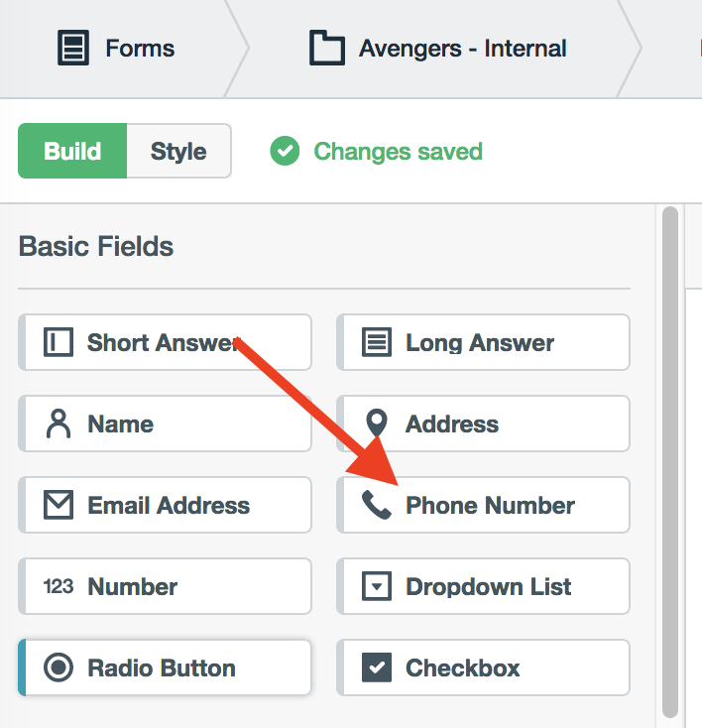Switch to the Build tab
This screenshot has width=702, height=728.
coord(72,152)
